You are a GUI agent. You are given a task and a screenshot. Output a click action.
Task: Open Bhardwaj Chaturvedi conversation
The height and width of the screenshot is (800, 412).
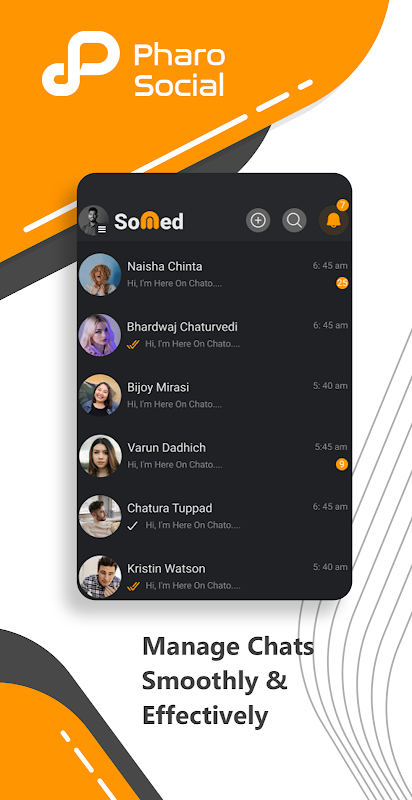coord(214,335)
